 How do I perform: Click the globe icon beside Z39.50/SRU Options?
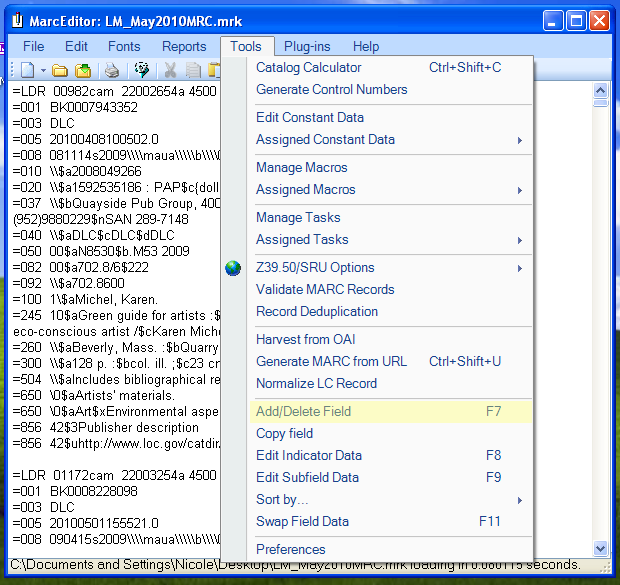pyautogui.click(x=233, y=268)
